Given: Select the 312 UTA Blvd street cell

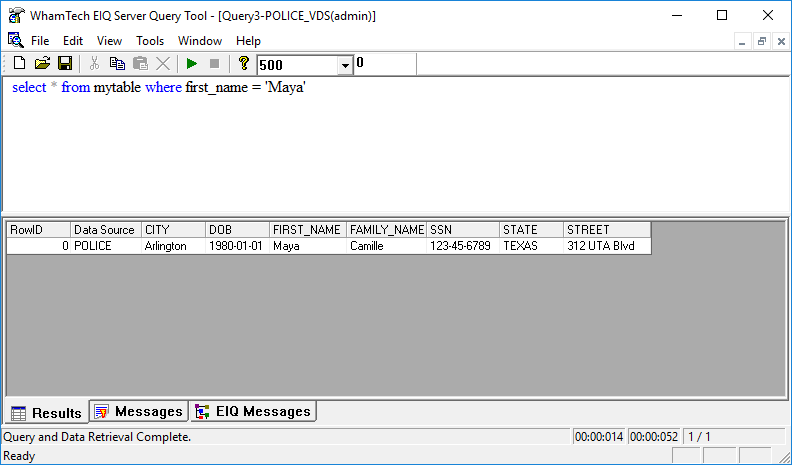Looking at the screenshot, I should pos(607,246).
